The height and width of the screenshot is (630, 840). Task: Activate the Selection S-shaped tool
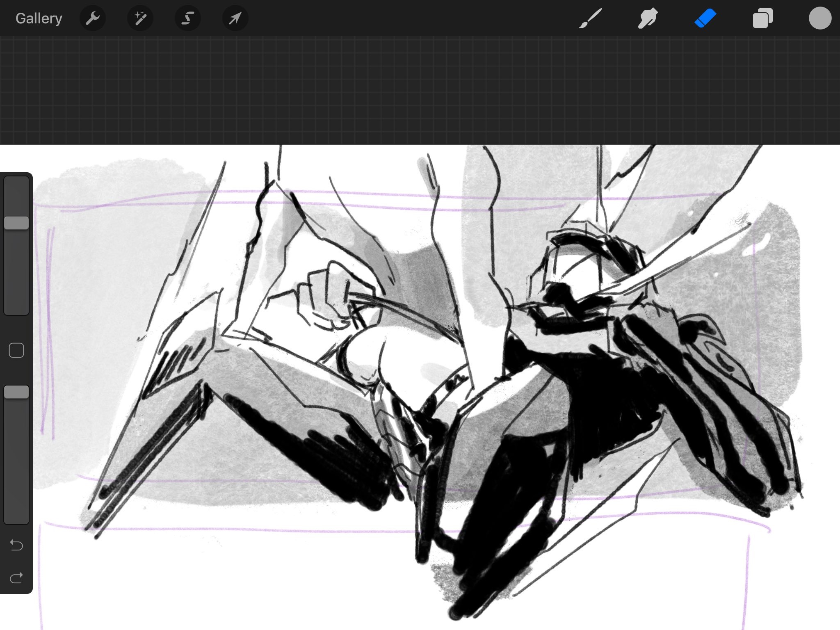pyautogui.click(x=188, y=18)
